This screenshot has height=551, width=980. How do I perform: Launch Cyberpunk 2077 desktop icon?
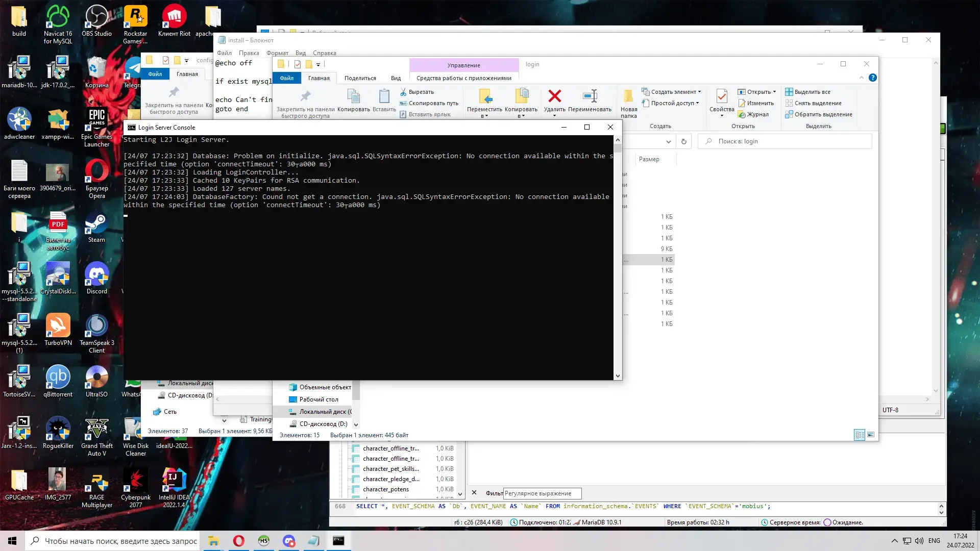pos(135,488)
